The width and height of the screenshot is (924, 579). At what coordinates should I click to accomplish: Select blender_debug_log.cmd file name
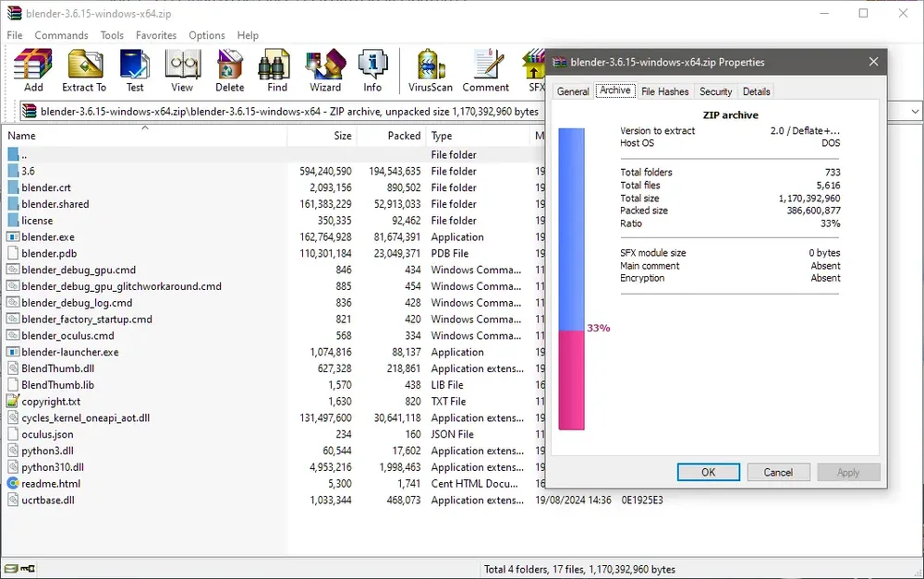(x=77, y=303)
